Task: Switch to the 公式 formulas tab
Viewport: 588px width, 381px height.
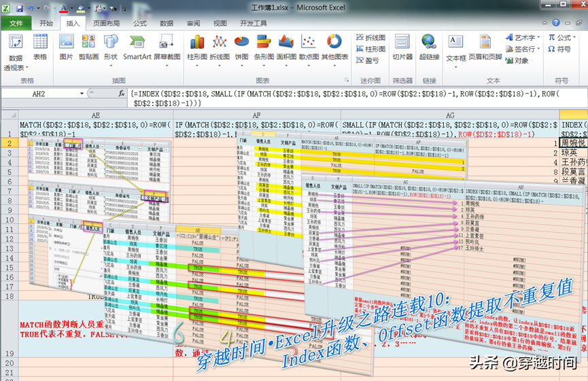Action: tap(139, 23)
